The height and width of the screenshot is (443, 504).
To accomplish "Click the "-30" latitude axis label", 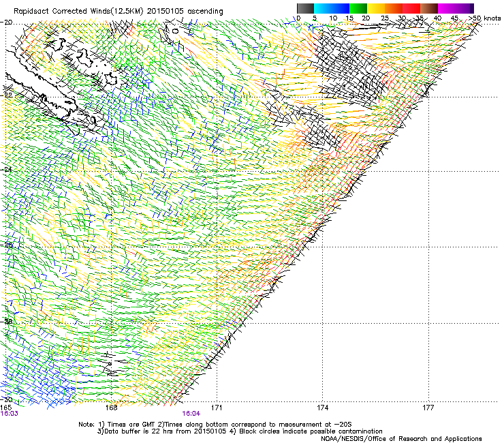I will coord(7,399).
